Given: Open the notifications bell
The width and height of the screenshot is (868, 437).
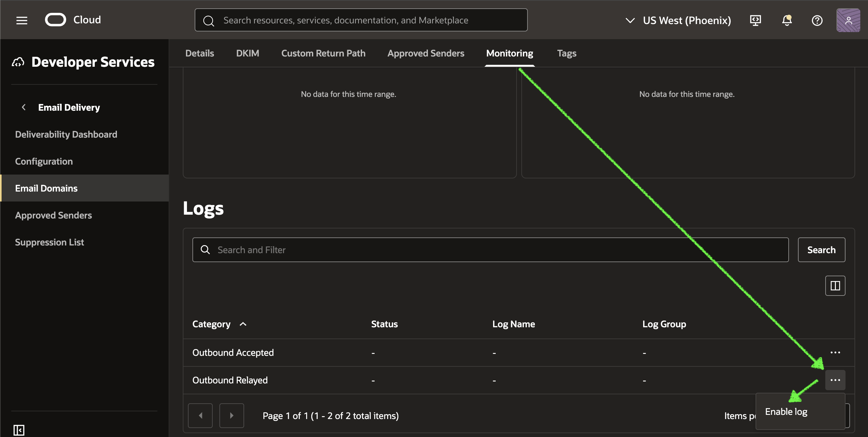Looking at the screenshot, I should pyautogui.click(x=786, y=21).
